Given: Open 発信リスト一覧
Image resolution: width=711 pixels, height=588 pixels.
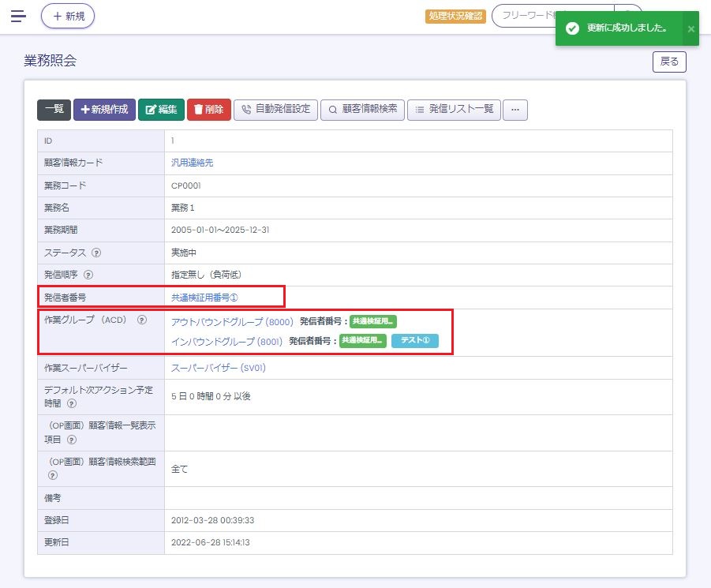Looking at the screenshot, I should 454,110.
